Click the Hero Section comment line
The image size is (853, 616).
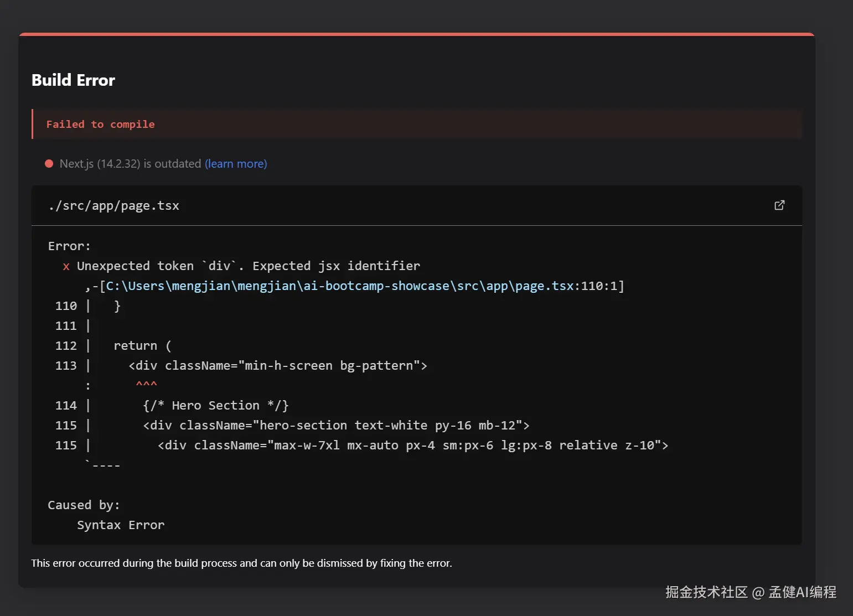pos(216,406)
